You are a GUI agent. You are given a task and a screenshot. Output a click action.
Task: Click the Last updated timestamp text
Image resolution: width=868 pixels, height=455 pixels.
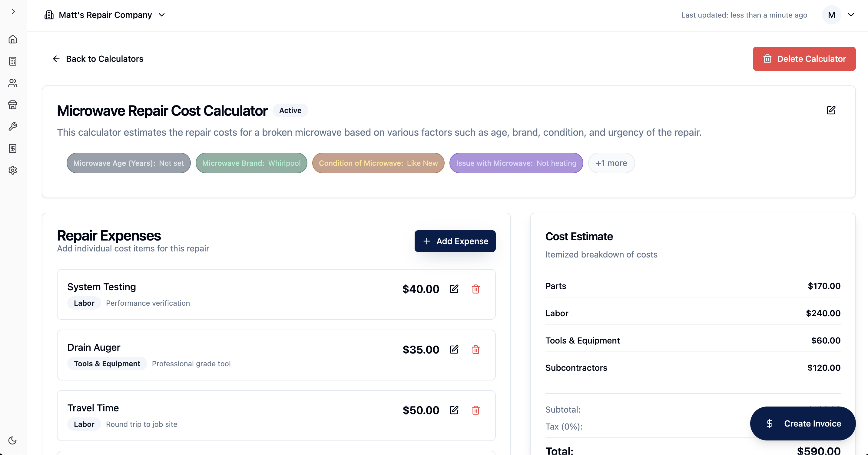(744, 15)
